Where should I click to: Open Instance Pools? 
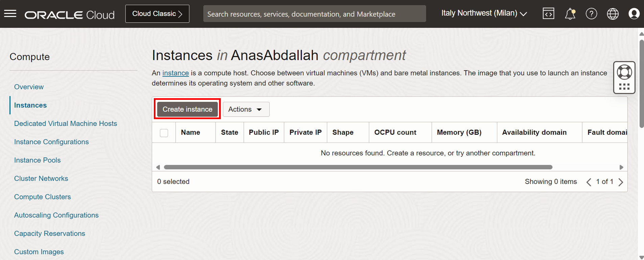coord(37,160)
